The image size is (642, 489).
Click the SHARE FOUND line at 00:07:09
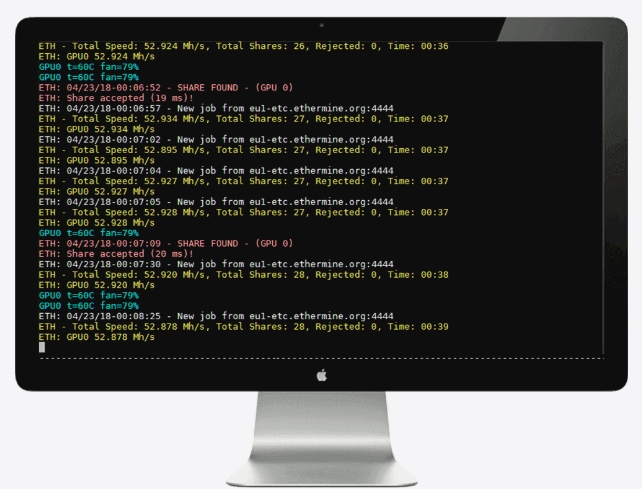pos(165,243)
